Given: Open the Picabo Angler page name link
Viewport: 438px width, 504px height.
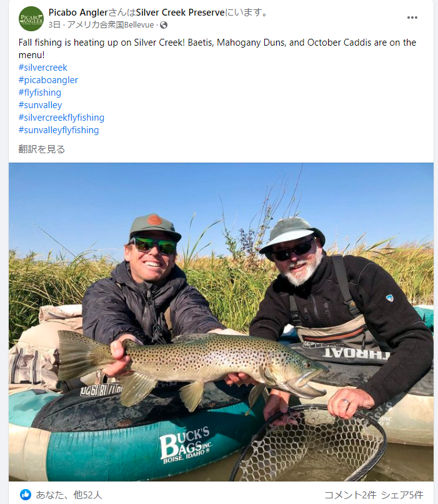Looking at the screenshot, I should point(78,13).
